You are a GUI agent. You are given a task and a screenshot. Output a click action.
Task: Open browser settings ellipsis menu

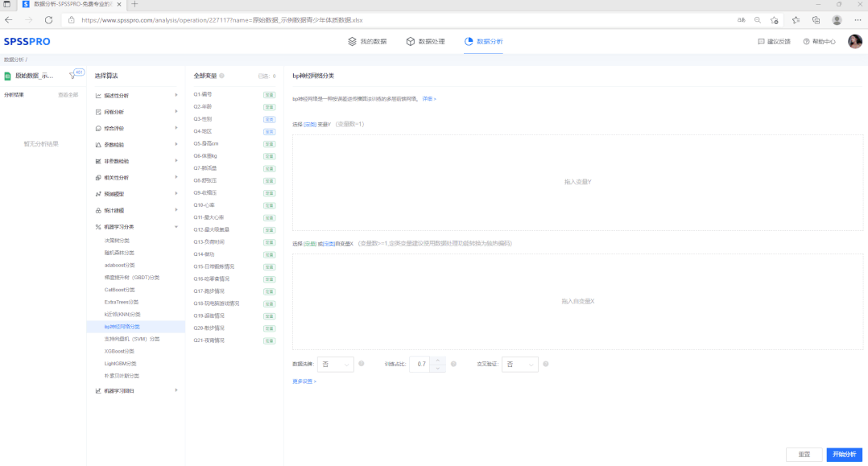(x=858, y=20)
